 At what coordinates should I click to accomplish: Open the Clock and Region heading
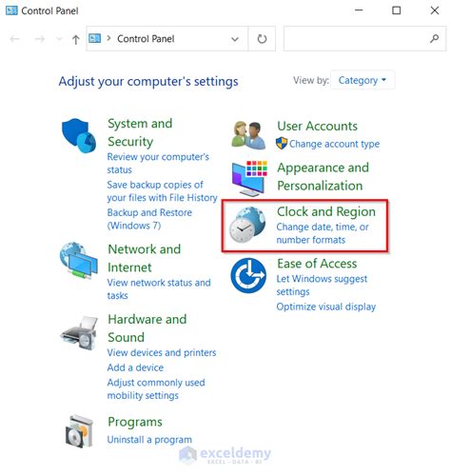pos(326,211)
